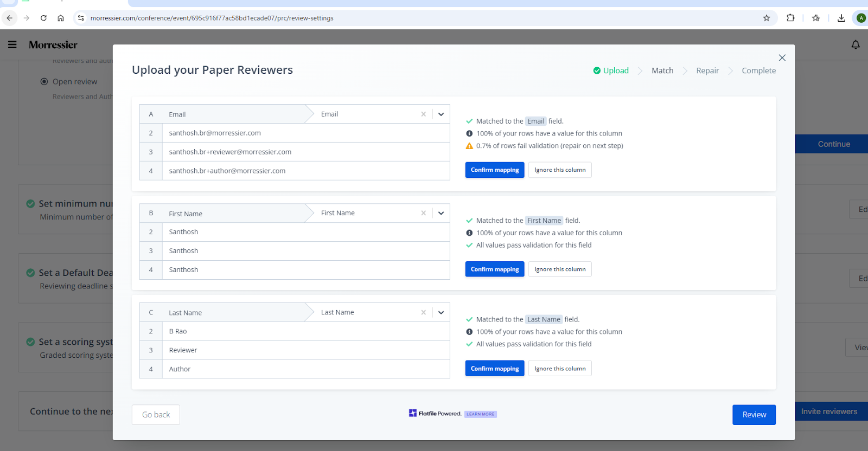Ignore the Last Name column
Image resolution: width=868 pixels, height=451 pixels.
click(559, 369)
